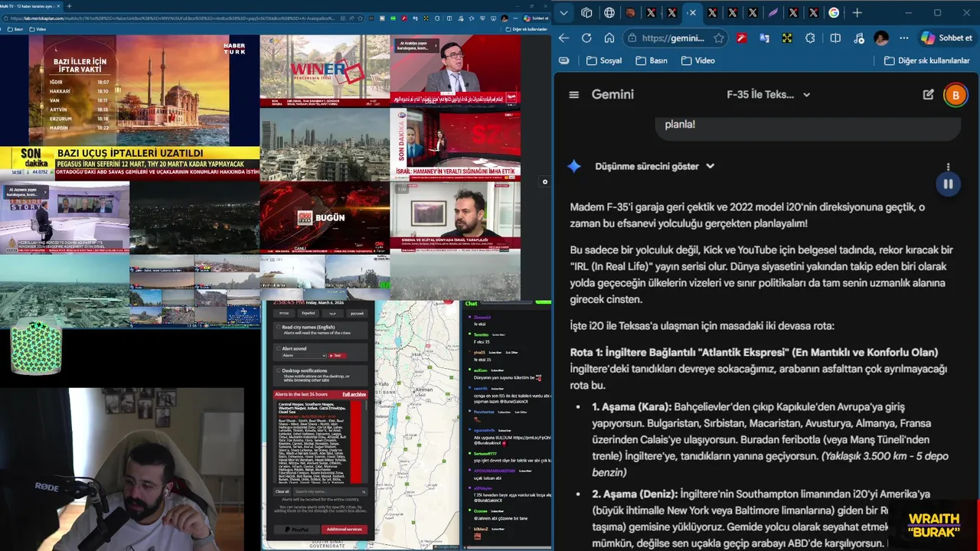980x551 pixels.
Task: Start a new chat with pencil icon
Action: pos(928,95)
